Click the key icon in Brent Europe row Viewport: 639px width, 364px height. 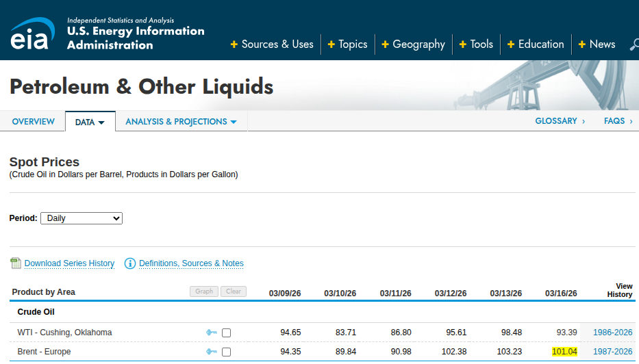click(x=211, y=352)
